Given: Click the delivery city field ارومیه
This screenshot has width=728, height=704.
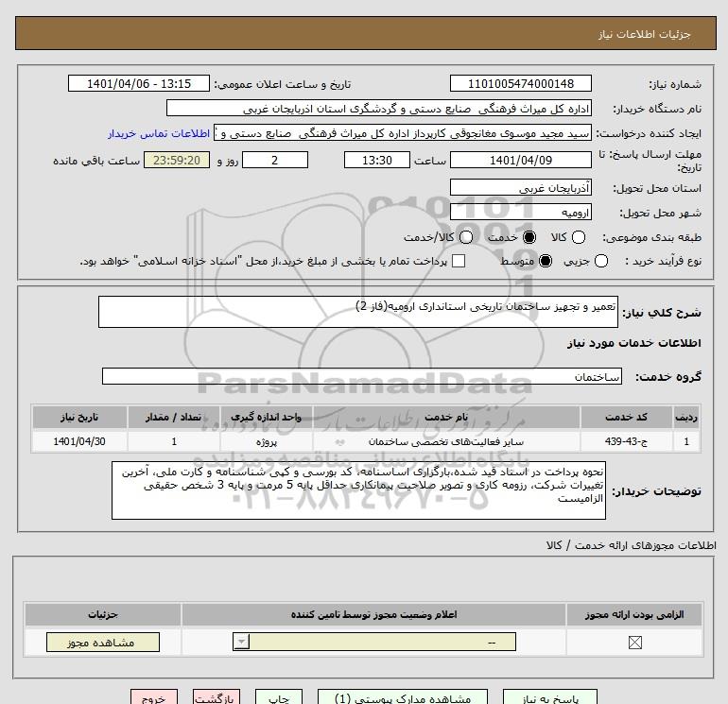Looking at the screenshot, I should [x=520, y=212].
